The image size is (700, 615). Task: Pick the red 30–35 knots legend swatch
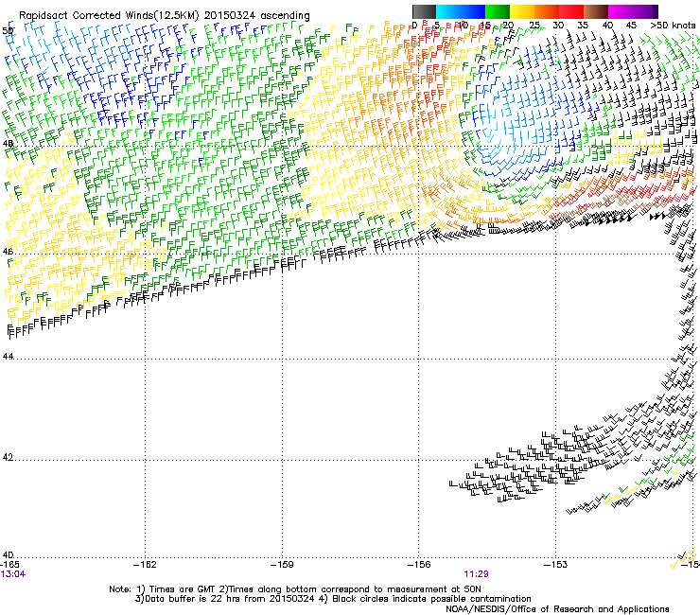[x=571, y=11]
